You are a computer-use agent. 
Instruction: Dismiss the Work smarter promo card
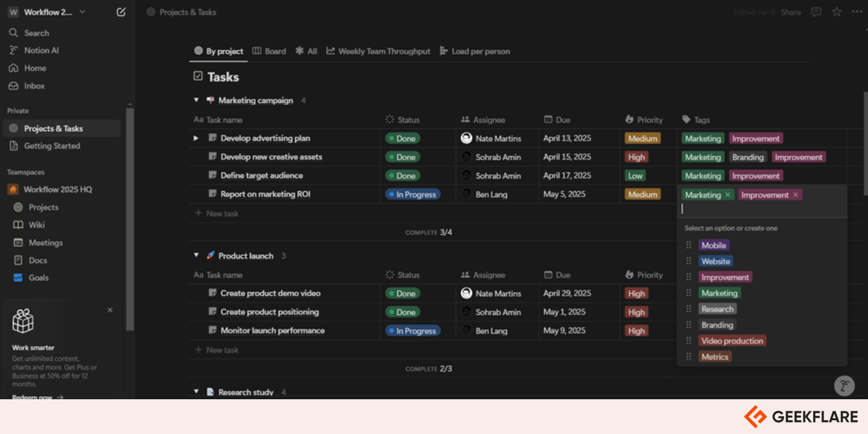pyautogui.click(x=110, y=310)
